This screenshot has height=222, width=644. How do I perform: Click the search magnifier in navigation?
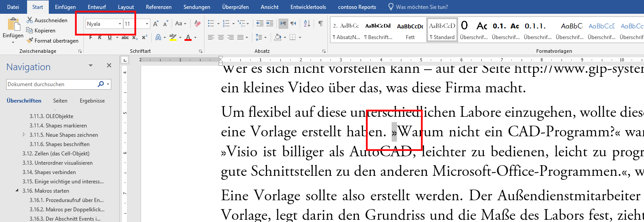[x=101, y=84]
